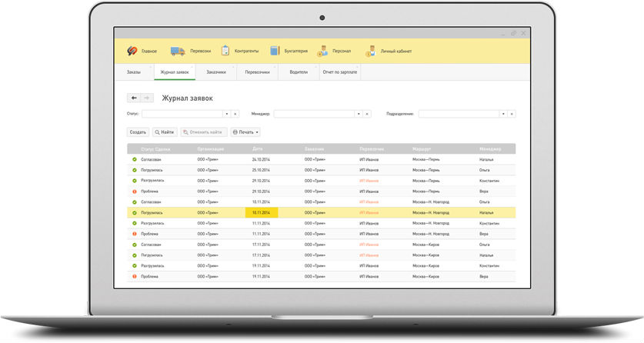Image resolution: width=644 pixels, height=343 pixels.
Task: Click green status icon of Разгрузилась 19.11.2014 row
Action: (x=135, y=266)
